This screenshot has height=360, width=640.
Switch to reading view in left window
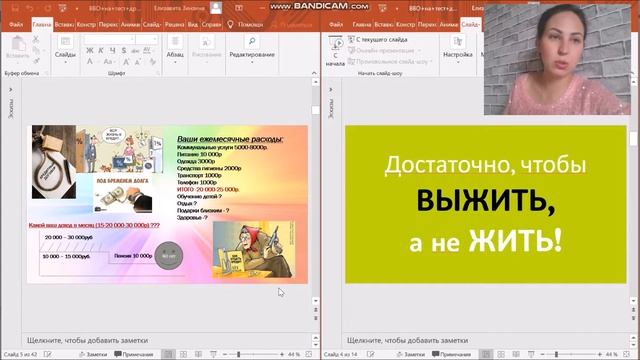click(x=198, y=354)
